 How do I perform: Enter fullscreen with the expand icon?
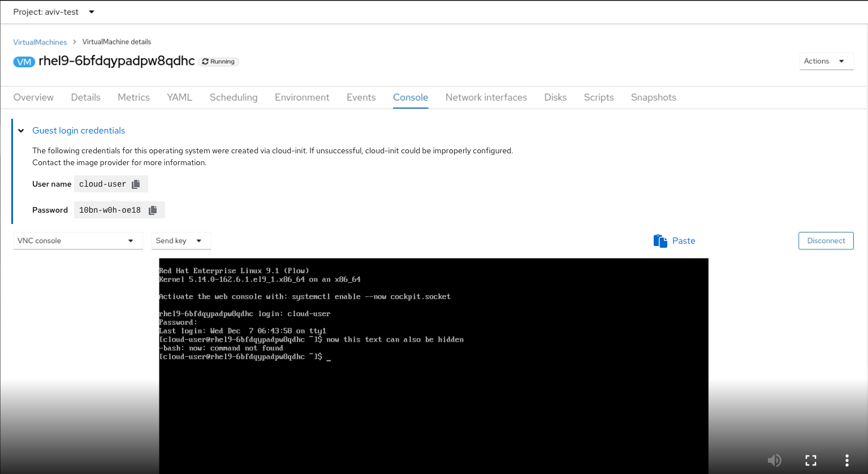click(x=810, y=460)
